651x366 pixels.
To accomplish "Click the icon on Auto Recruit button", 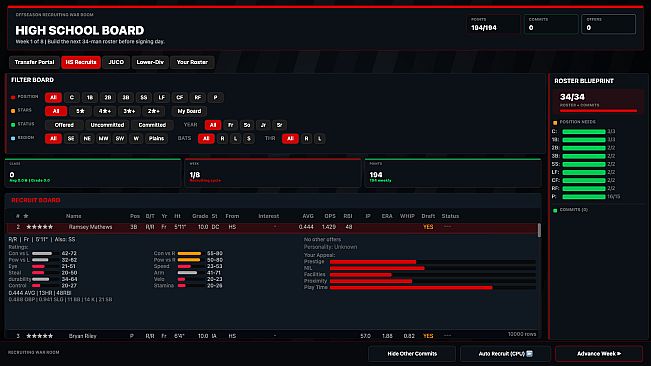I will tap(529, 354).
